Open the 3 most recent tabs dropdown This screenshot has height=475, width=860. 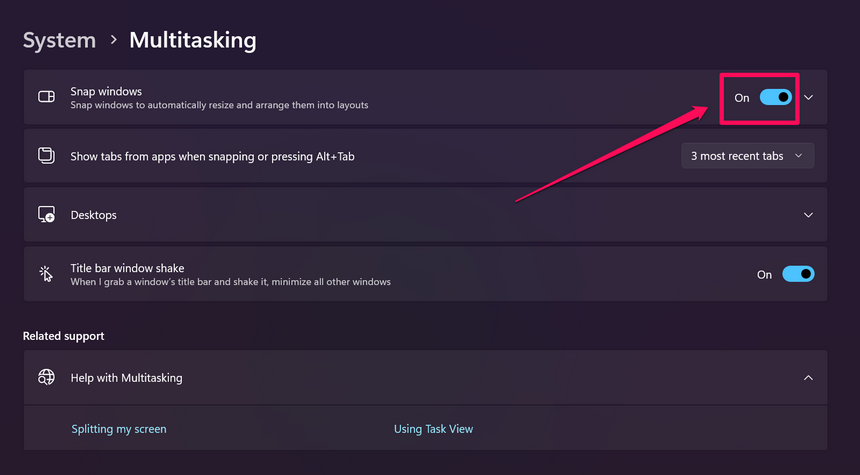tap(746, 156)
